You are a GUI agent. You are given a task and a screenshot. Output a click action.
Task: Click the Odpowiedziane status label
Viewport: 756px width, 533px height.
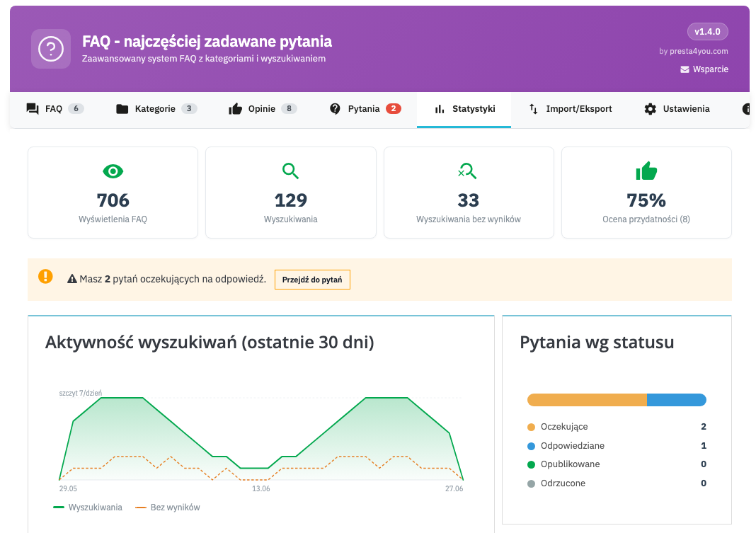click(x=572, y=446)
